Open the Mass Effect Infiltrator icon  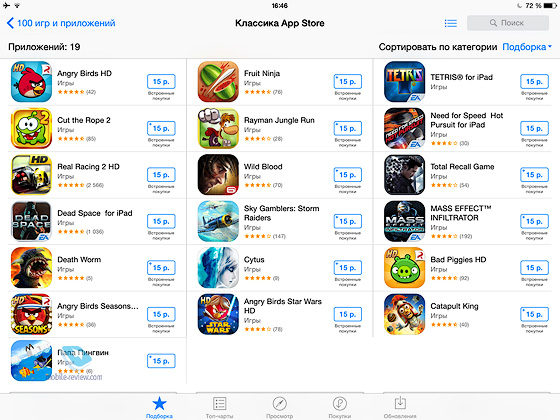pyautogui.click(x=405, y=221)
